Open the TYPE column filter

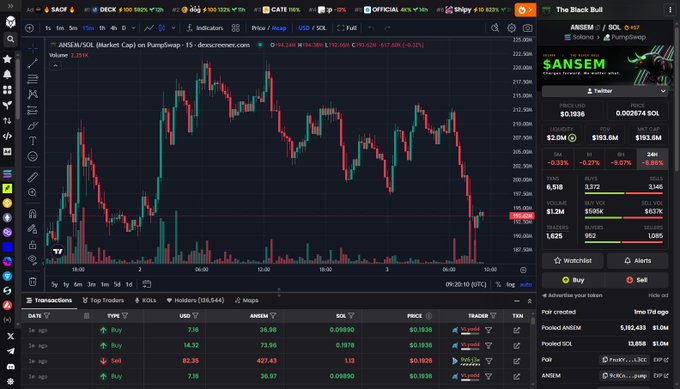click(x=125, y=316)
